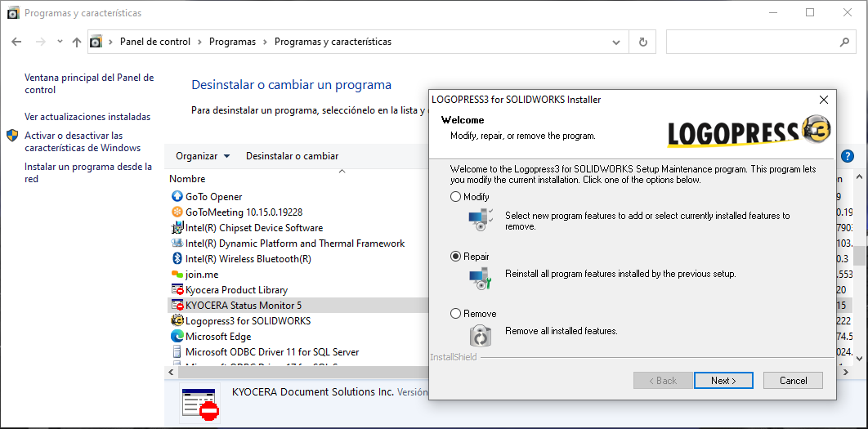Open Instalar un programa desde la red
Viewport: 868px width, 429px height.
pyautogui.click(x=88, y=172)
